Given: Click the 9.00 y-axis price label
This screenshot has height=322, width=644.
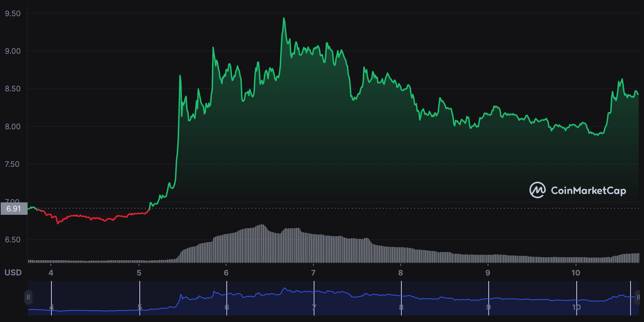Looking at the screenshot, I should [x=13, y=51].
